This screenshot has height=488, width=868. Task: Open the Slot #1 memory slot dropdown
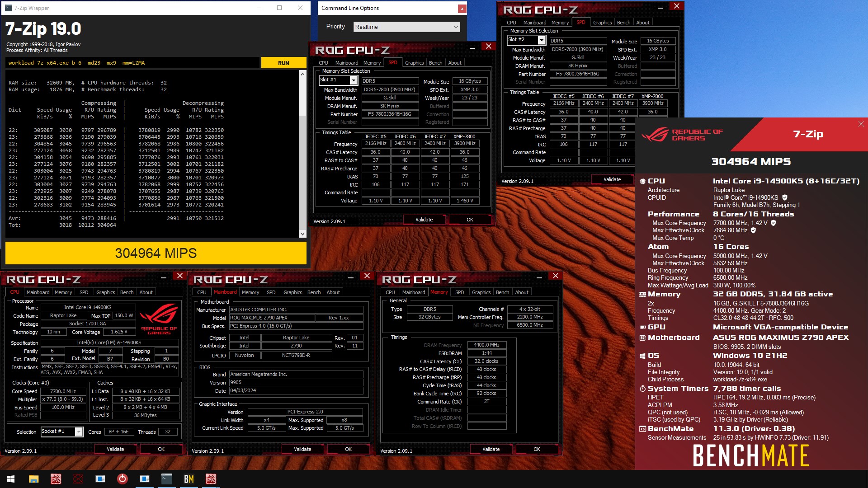338,80
